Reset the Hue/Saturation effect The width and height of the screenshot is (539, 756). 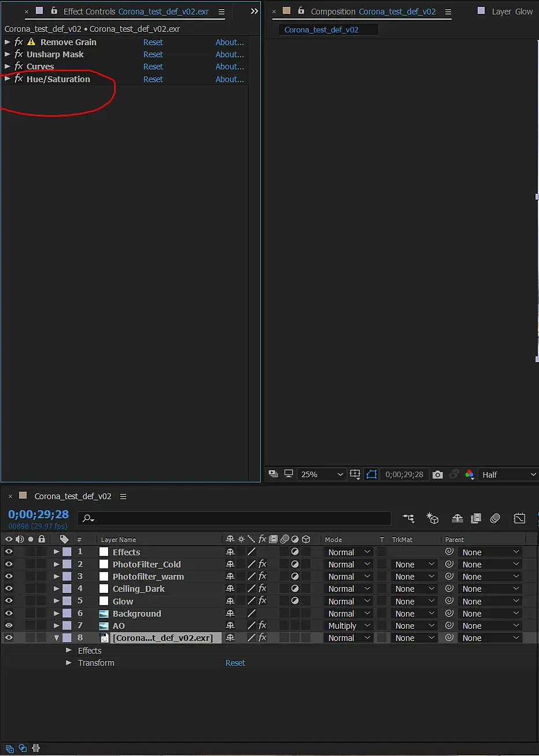click(153, 79)
